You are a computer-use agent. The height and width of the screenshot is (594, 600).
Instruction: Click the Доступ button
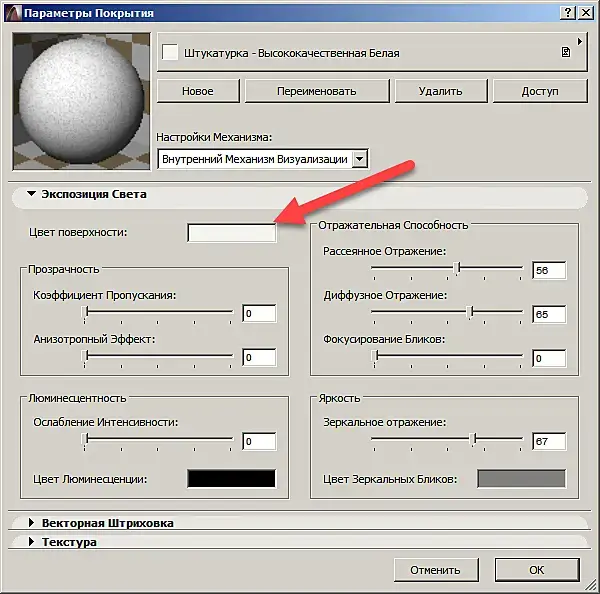click(540, 91)
